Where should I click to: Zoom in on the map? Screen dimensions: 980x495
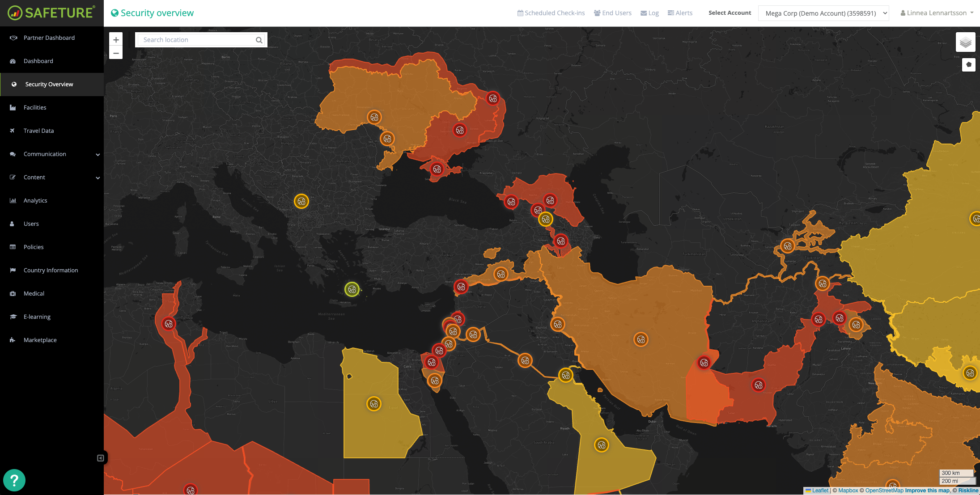click(x=116, y=40)
